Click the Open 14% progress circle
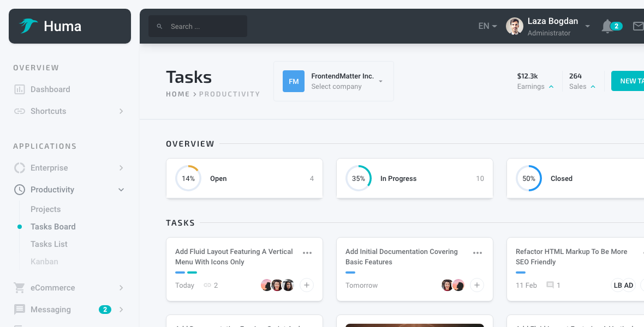This screenshot has width=644, height=327. (x=188, y=178)
